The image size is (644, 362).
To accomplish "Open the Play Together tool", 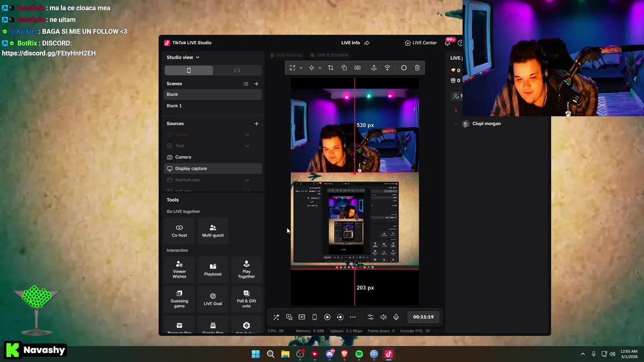I will [x=246, y=269].
